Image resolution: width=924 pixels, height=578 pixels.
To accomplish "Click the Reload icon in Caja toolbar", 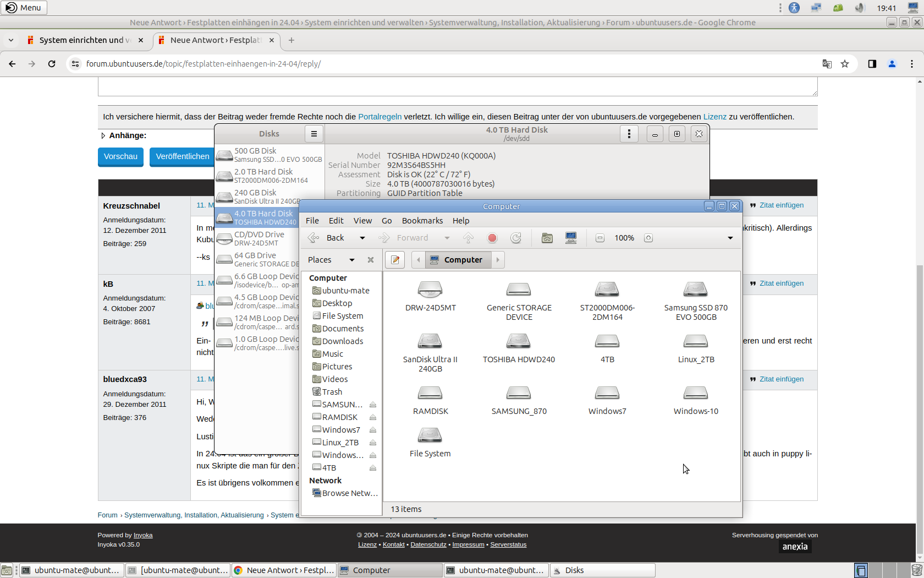I will [x=516, y=238].
